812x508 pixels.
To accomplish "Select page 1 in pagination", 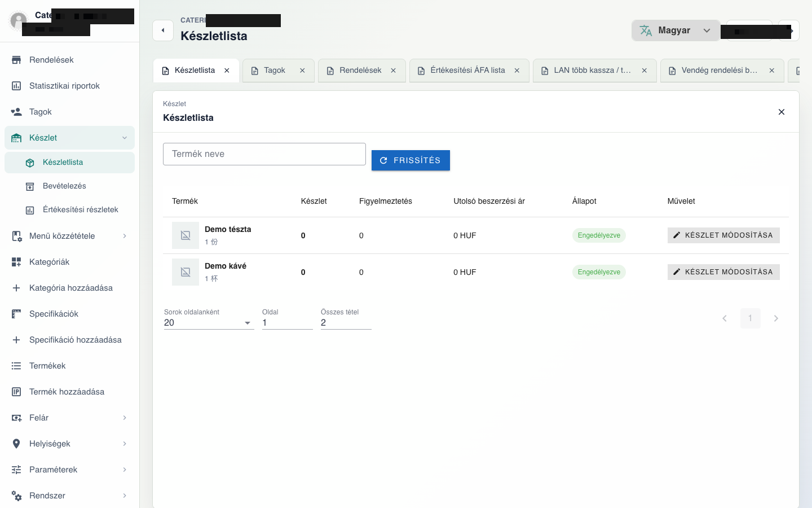I will (750, 318).
